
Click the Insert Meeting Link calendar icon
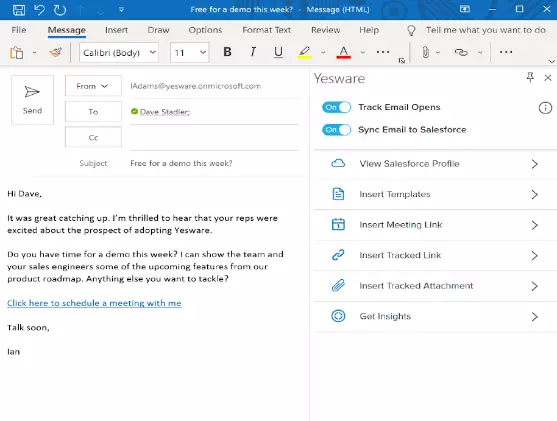(338, 224)
